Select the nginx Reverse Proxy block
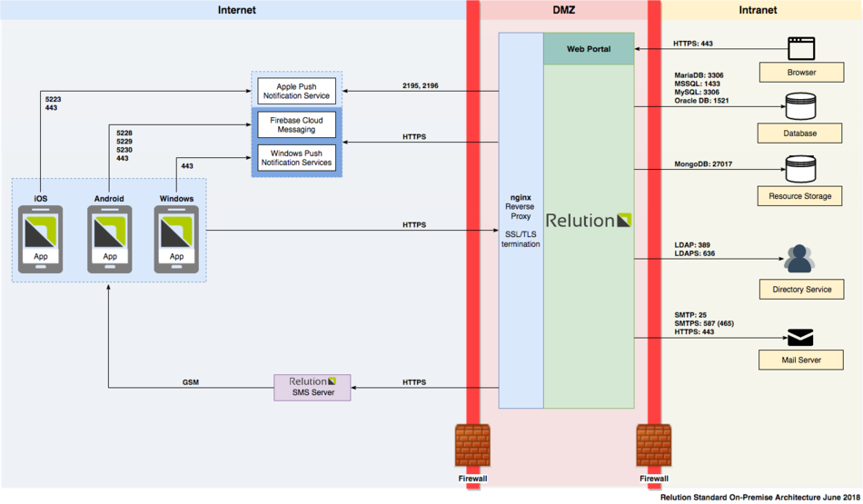Screen dimensions: 863x504 pos(521,221)
